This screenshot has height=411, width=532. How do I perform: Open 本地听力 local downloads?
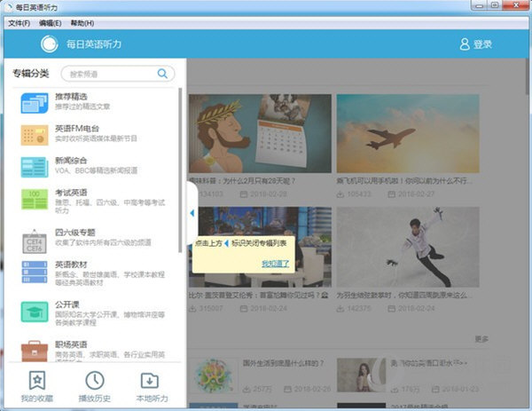[149, 386]
